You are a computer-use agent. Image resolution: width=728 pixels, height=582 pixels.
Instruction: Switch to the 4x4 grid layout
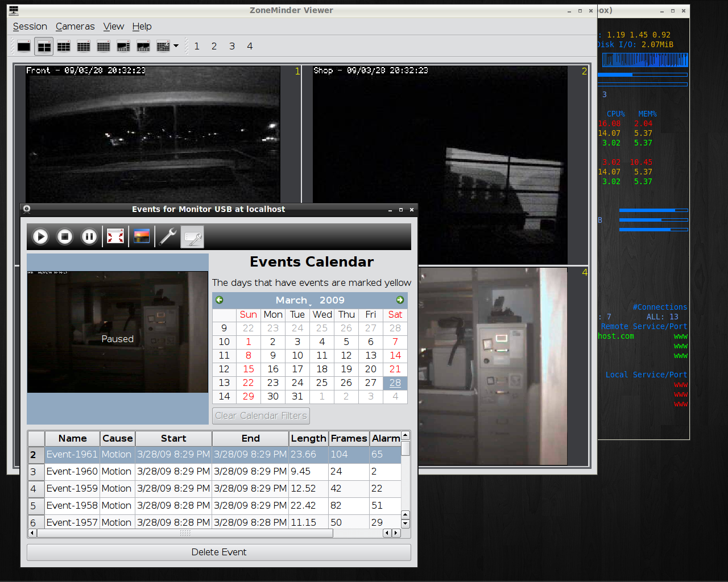(x=84, y=47)
